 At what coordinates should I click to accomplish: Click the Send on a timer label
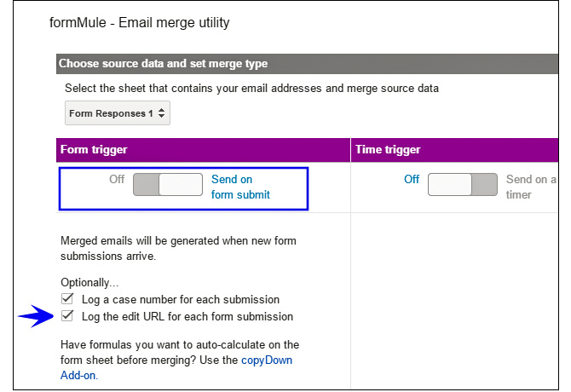point(530,187)
